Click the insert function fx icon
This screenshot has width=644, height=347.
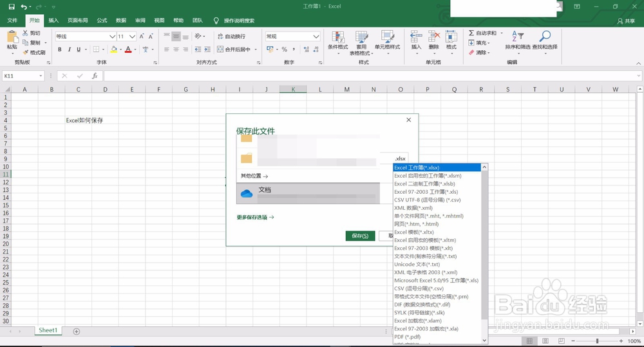click(x=95, y=76)
